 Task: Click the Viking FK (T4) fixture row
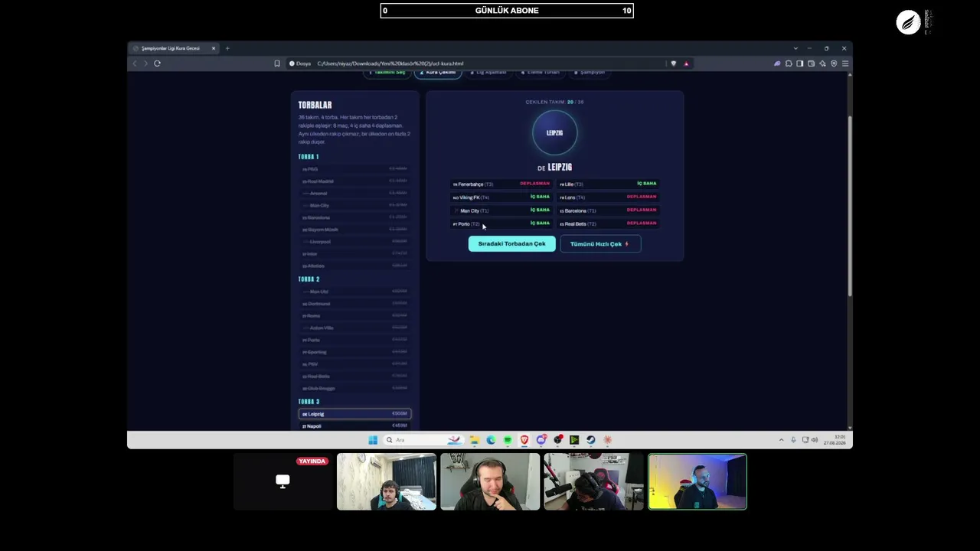point(501,197)
